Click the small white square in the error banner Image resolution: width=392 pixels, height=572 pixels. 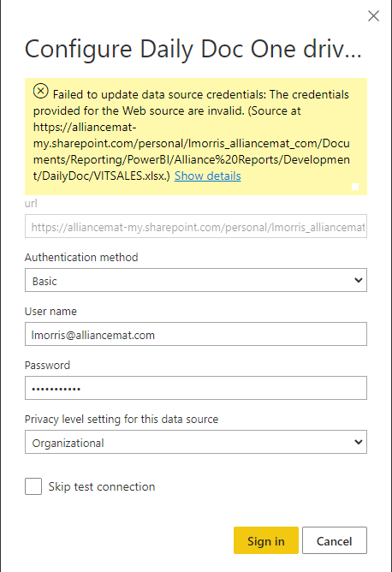coord(355,187)
